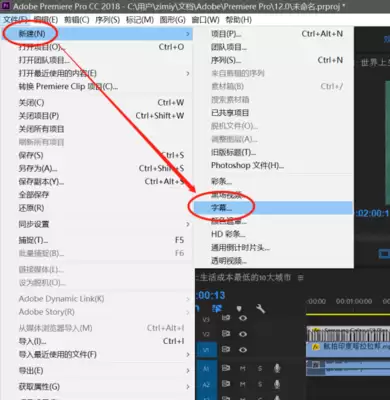Expand submenu arrow for Adobe Story(R)
Image resolution: width=390 pixels, height=400 pixels.
[188, 312]
